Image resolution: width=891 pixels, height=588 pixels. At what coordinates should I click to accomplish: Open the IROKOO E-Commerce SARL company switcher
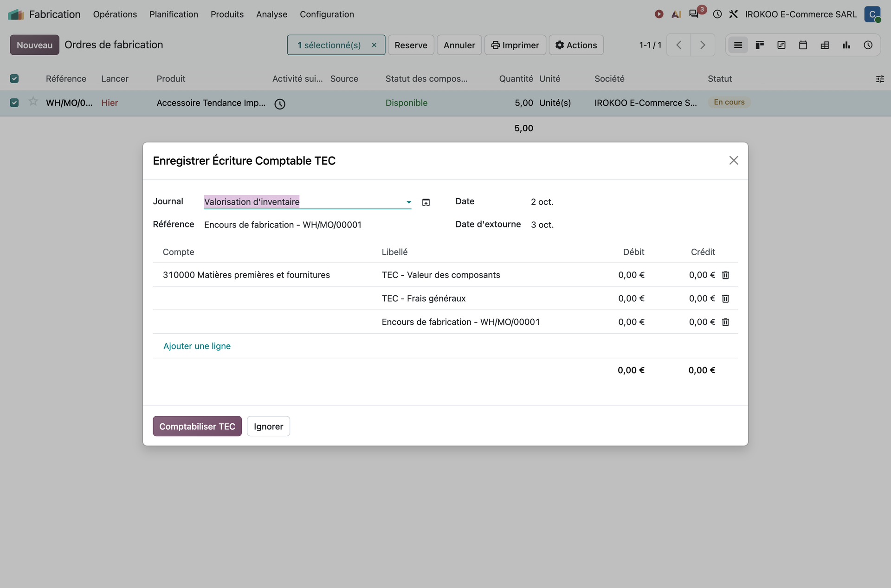[x=801, y=14]
